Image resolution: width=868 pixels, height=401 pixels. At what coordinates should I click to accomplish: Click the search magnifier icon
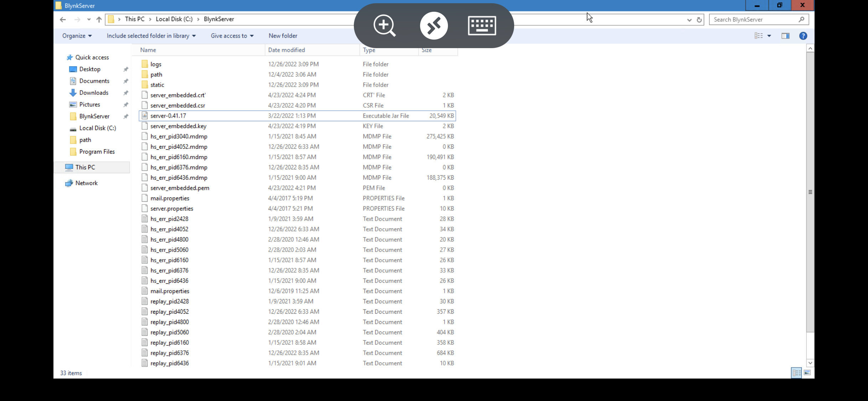pyautogui.click(x=801, y=20)
